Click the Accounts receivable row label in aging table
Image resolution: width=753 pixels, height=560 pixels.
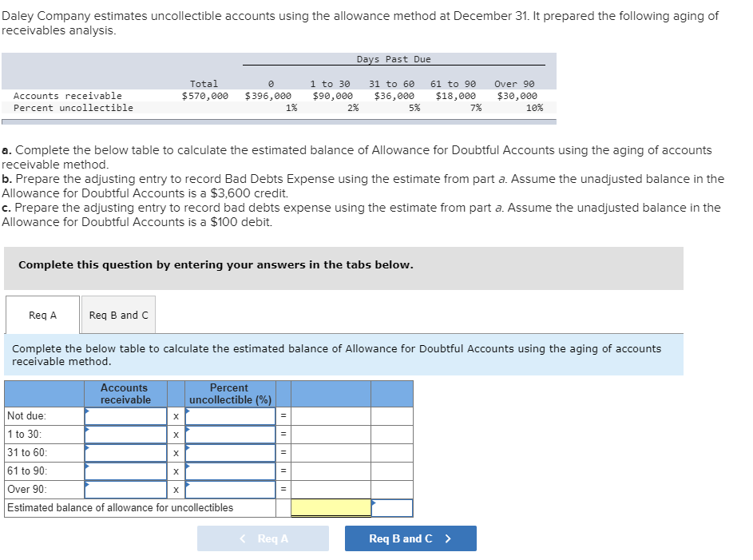(68, 96)
